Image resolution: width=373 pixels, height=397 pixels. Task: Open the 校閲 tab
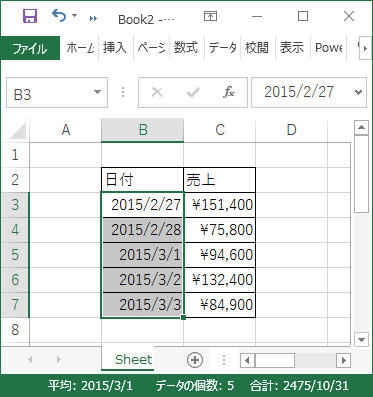tap(257, 48)
